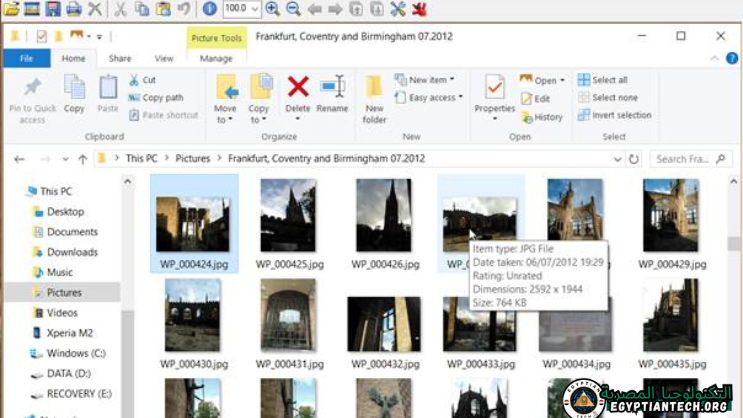This screenshot has height=418, width=743.
Task: Click the Rename icon in Organize group
Action: click(x=332, y=88)
